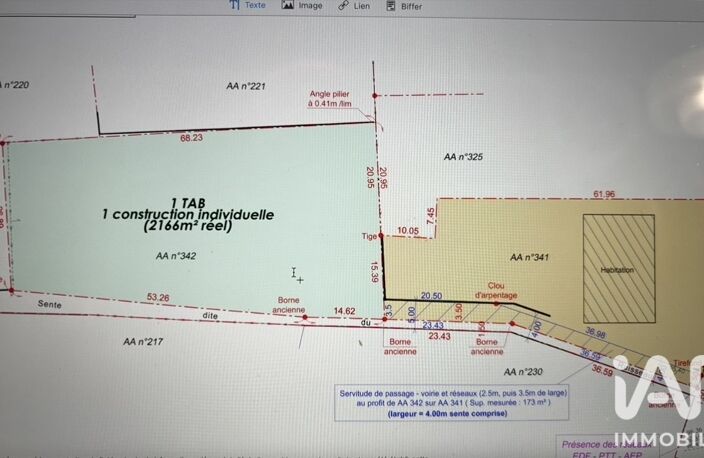The height and width of the screenshot is (458, 704).
Task: Click the parcel label AA n°230
Action: point(523,372)
